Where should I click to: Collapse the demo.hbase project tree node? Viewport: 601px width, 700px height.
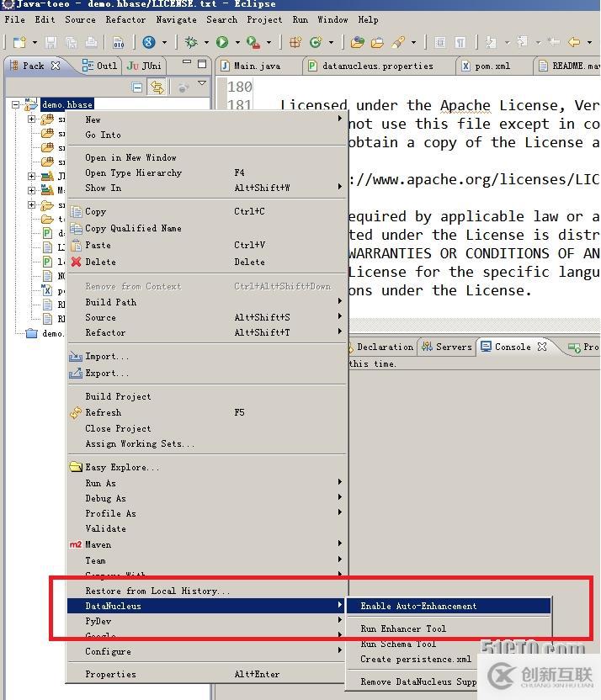[16, 104]
